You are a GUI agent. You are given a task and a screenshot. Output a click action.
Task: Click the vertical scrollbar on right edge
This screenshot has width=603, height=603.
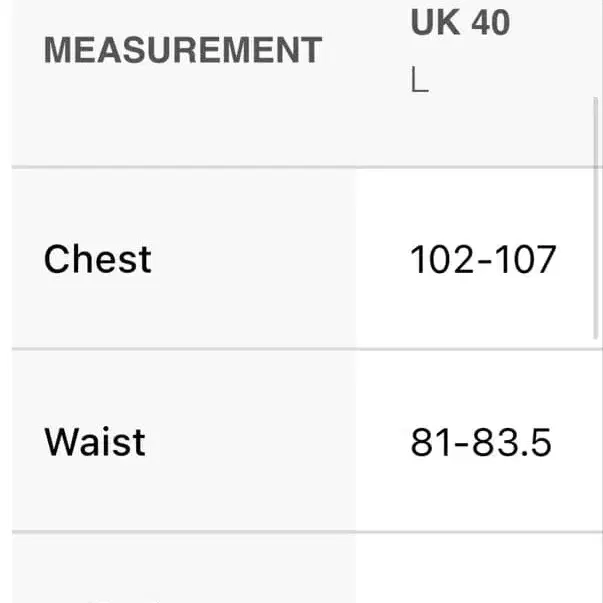(596, 218)
